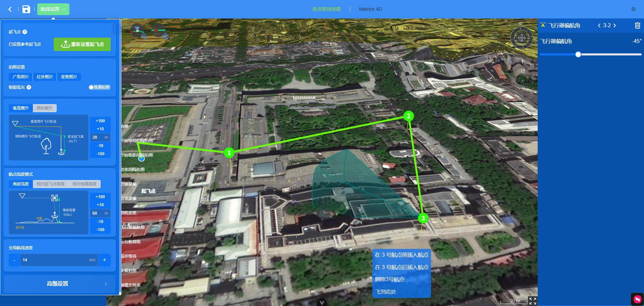The height and width of the screenshot is (306, 644).
Task: Select waypoint 3 on the map
Action: click(x=423, y=218)
